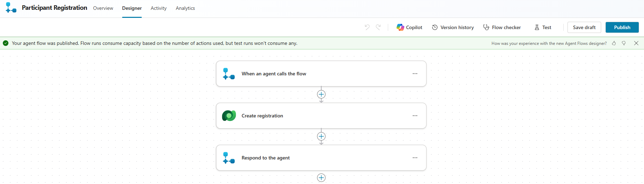Viewport: 644px width, 184px height.
Task: Open options menu for Respond to the agent
Action: point(415,158)
